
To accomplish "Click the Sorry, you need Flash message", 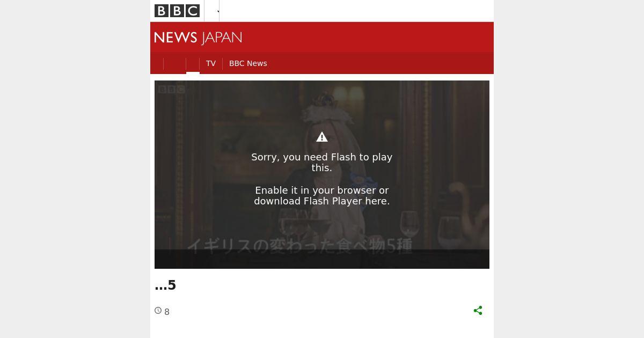I will (x=322, y=163).
